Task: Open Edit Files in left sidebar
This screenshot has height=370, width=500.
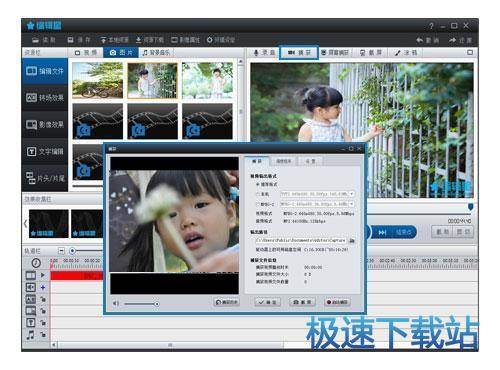Action: point(45,71)
